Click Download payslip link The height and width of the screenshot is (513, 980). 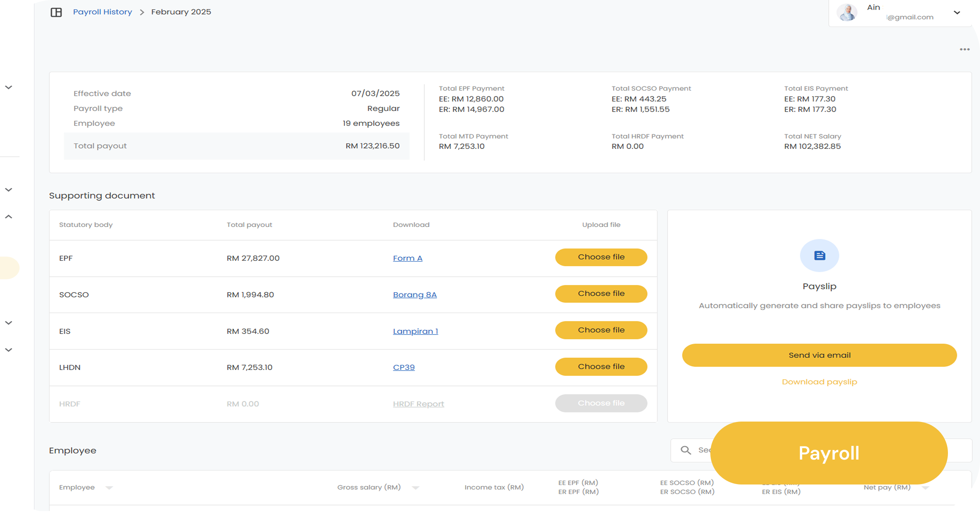coord(819,382)
